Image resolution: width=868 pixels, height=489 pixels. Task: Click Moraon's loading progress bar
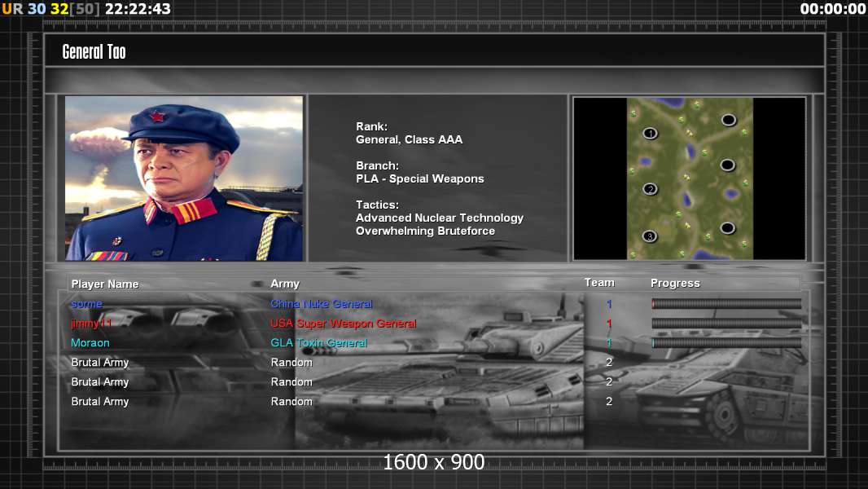[726, 343]
